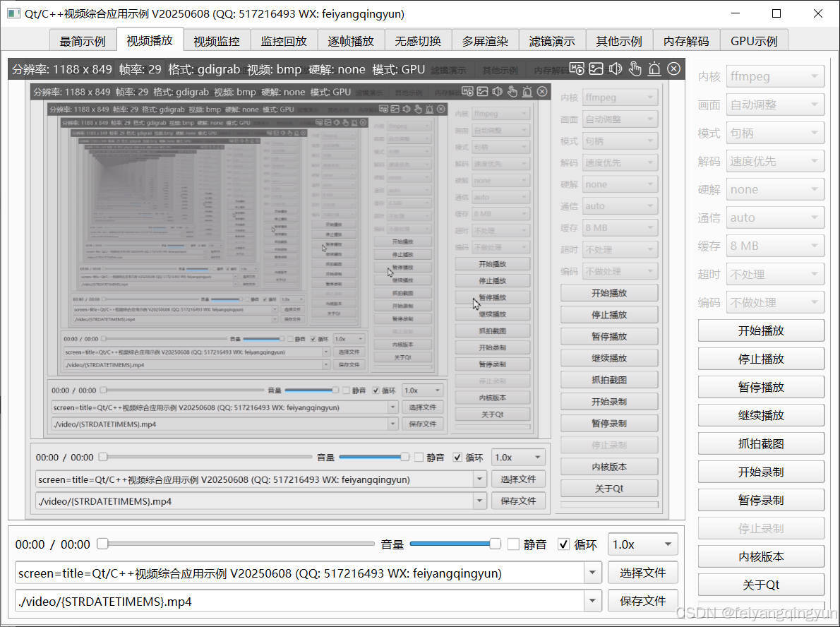Close the video with the circled X icon
This screenshot has height=627, width=840.
[674, 68]
